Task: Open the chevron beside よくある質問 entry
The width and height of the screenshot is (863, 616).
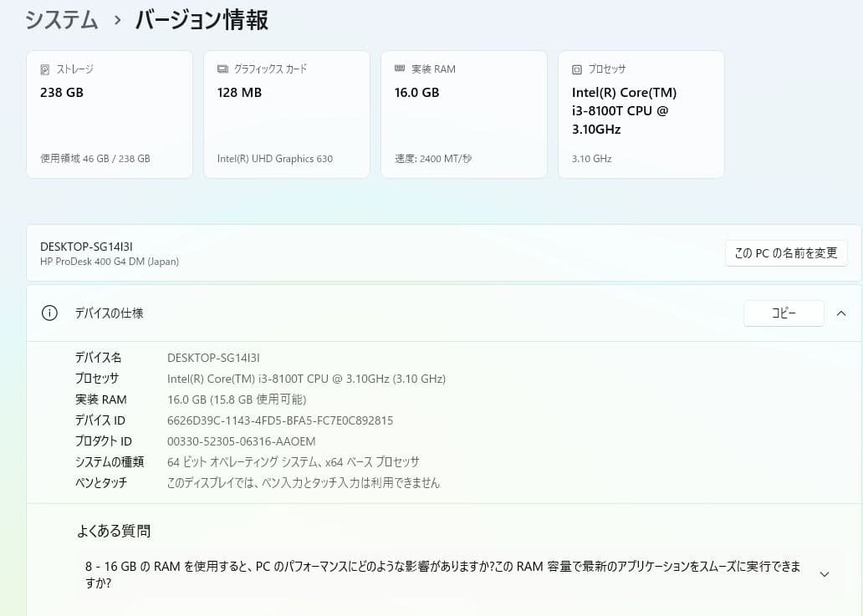Action: pyautogui.click(x=824, y=574)
